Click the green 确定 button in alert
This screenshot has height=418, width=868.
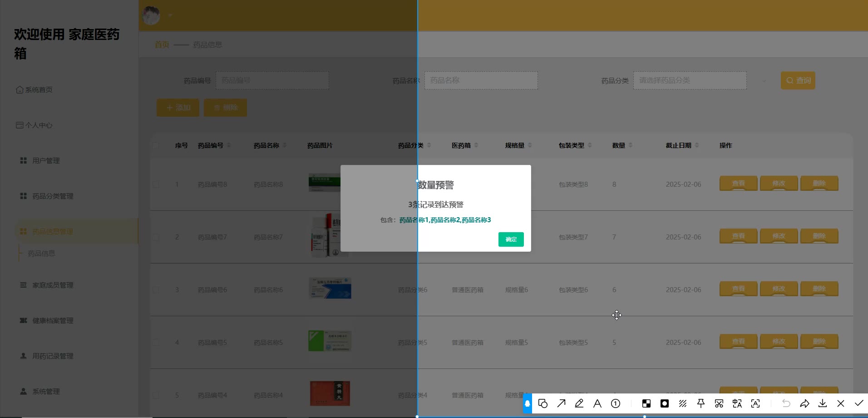(x=511, y=239)
